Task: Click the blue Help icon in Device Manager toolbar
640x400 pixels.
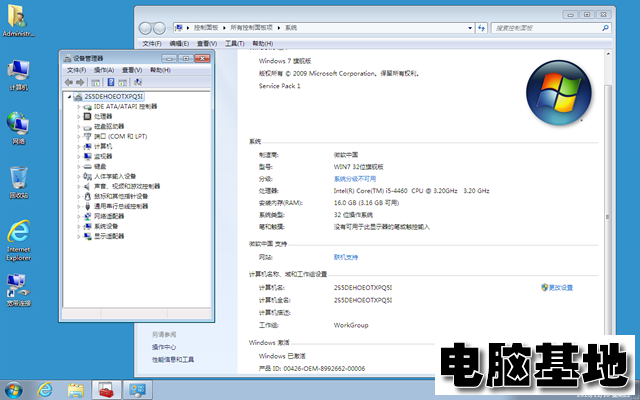Action: 111,82
